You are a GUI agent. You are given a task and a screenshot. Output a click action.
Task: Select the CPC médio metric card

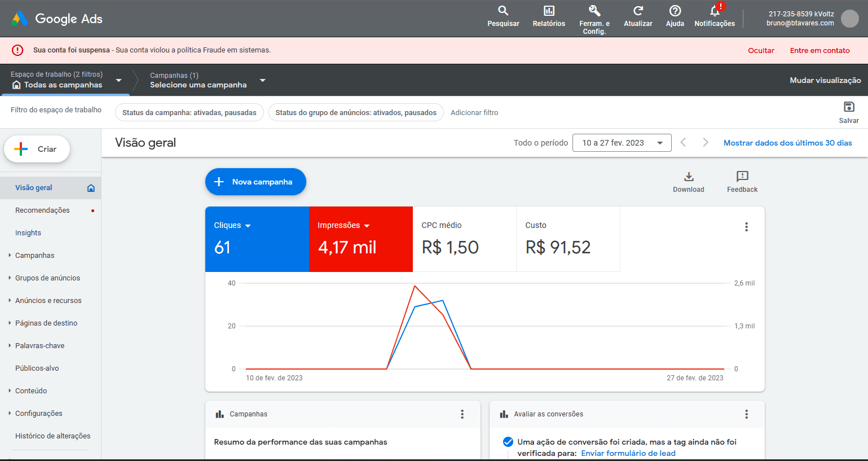[464, 239]
